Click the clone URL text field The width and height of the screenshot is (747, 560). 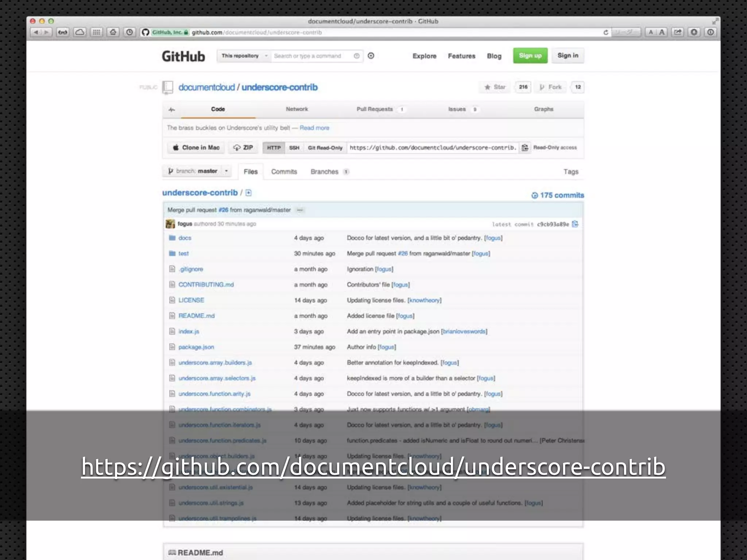click(x=433, y=148)
